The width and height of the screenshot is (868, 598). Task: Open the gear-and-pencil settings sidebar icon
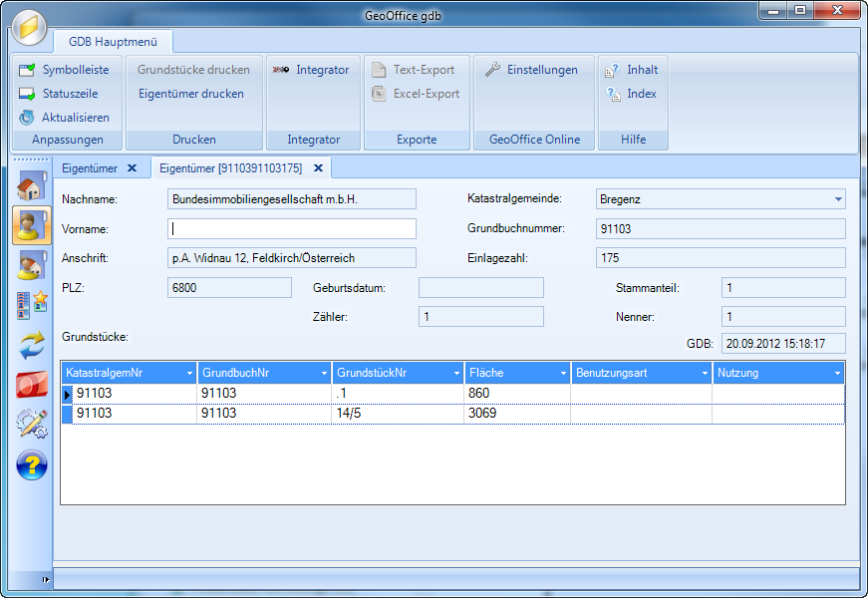click(32, 425)
